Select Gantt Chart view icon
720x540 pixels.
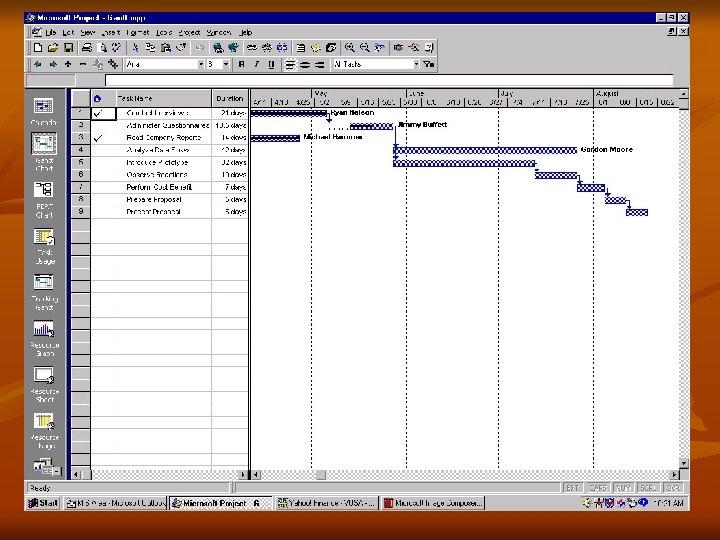click(44, 144)
